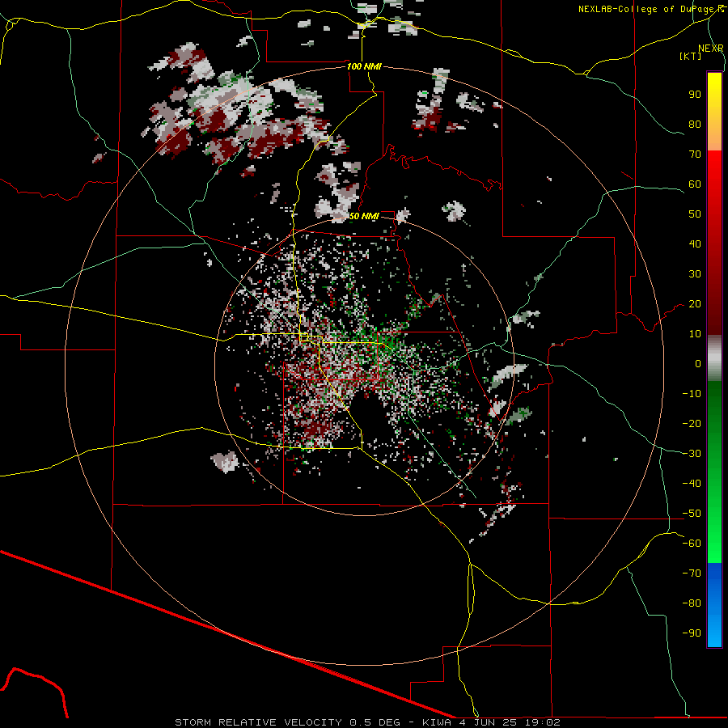Click the -50 value on the velocity scale
Image resolution: width=728 pixels, height=728 pixels.
point(692,514)
